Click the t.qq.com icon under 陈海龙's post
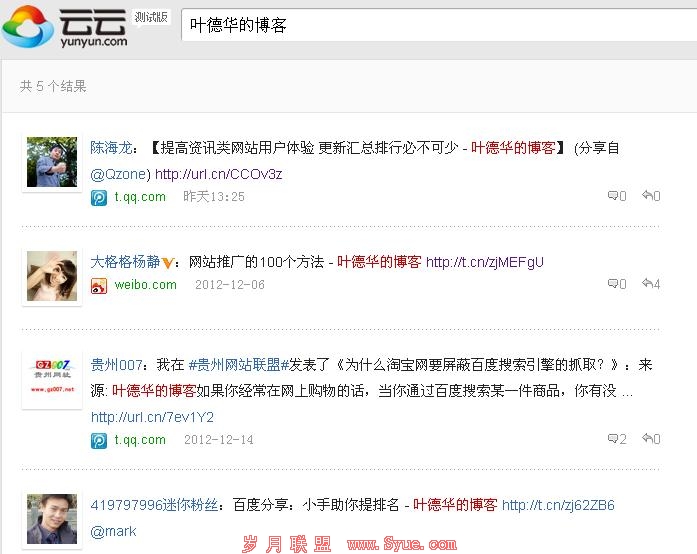Viewport: 697px width, 554px height. pos(99,197)
